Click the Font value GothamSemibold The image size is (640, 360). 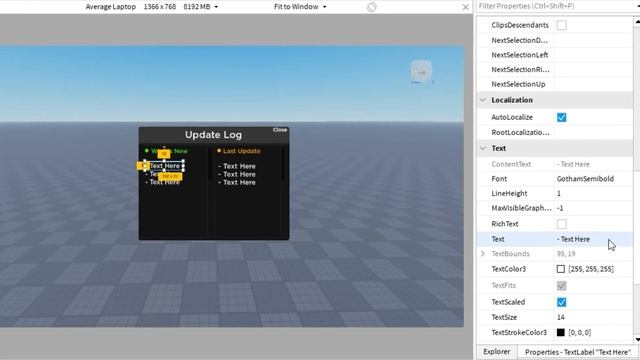[585, 179]
